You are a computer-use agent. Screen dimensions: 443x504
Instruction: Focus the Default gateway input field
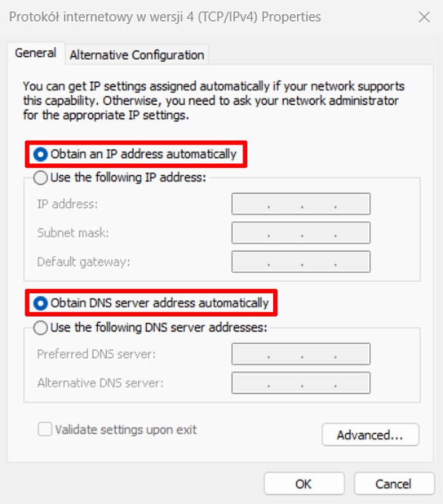click(300, 261)
